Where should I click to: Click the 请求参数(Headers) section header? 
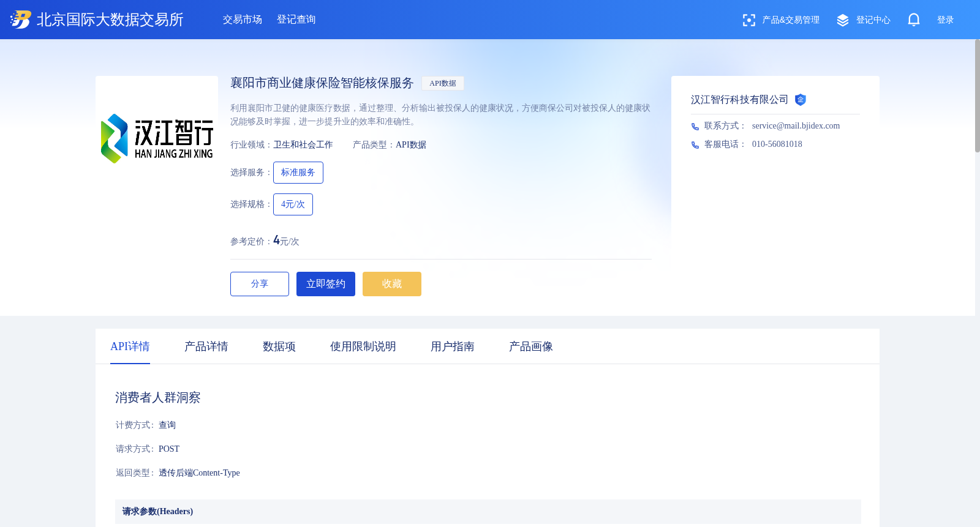[488, 512]
